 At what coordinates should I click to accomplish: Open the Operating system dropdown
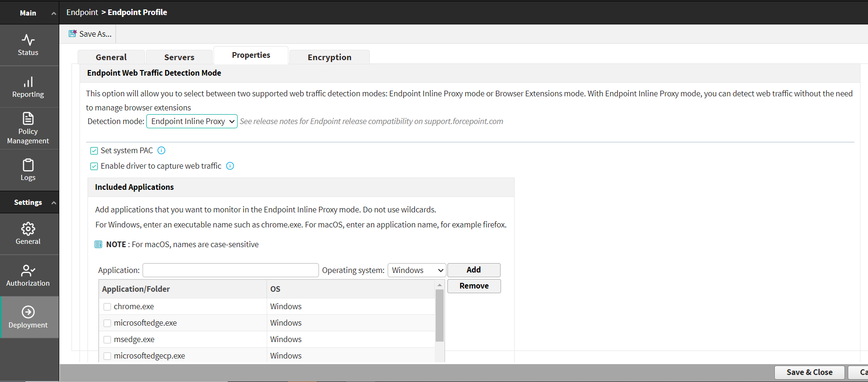coord(416,270)
